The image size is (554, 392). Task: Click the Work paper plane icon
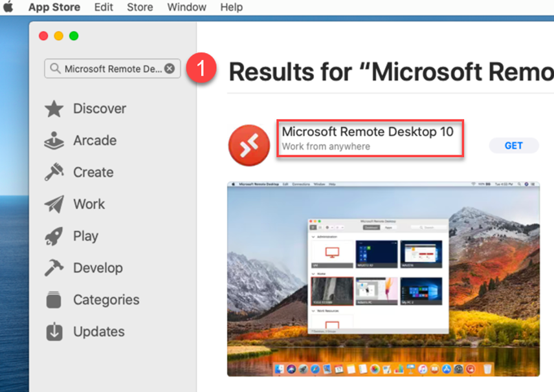point(54,204)
